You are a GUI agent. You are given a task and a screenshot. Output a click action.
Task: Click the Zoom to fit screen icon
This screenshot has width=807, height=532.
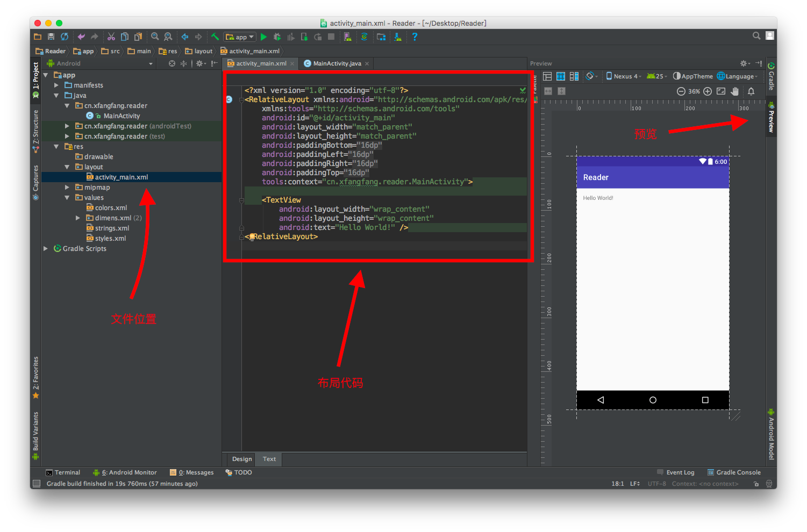721,91
